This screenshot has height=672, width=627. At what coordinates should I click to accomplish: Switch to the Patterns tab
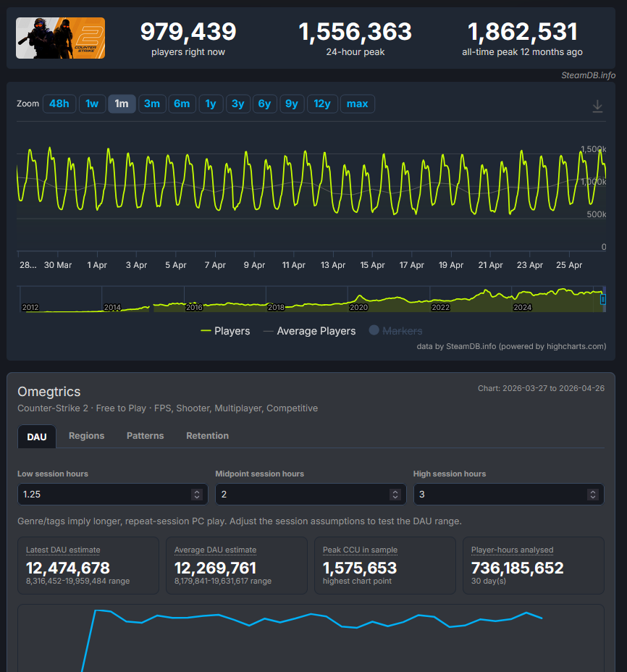point(146,435)
